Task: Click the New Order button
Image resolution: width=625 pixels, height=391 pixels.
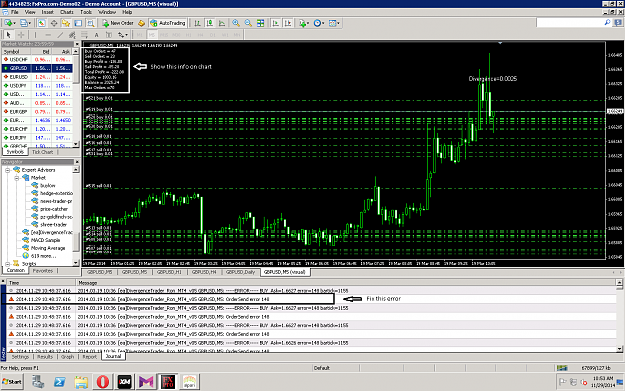Action: (x=118, y=23)
